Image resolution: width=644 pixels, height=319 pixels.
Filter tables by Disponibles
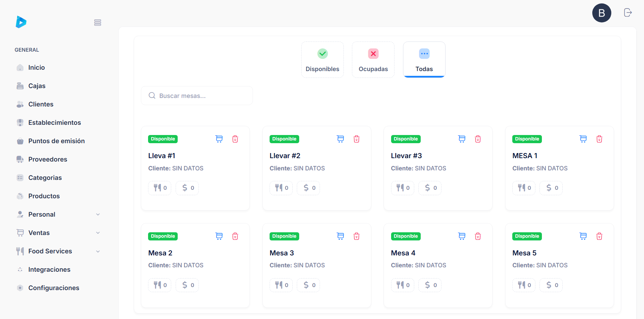pyautogui.click(x=322, y=60)
